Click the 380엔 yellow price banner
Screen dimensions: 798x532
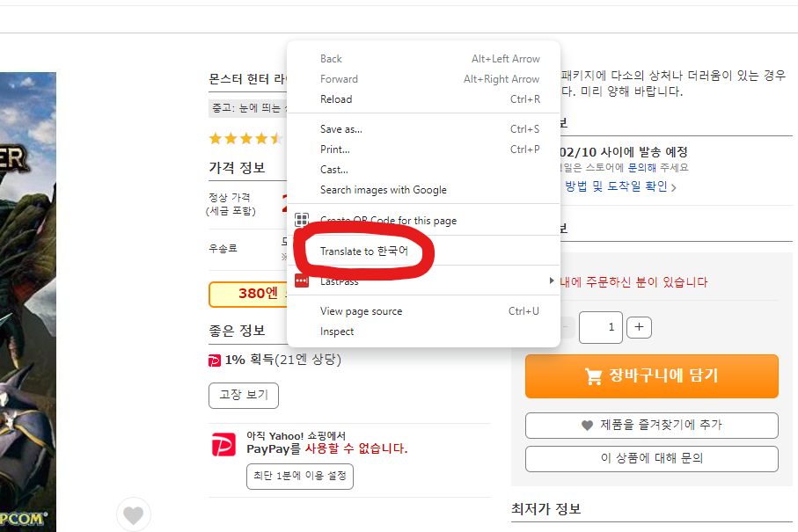[248, 294]
